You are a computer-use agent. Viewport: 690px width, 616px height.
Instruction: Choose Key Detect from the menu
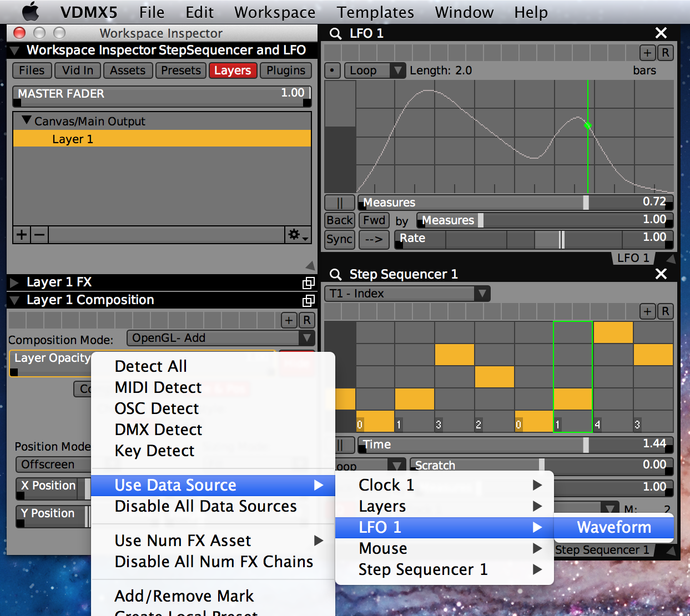point(154,451)
